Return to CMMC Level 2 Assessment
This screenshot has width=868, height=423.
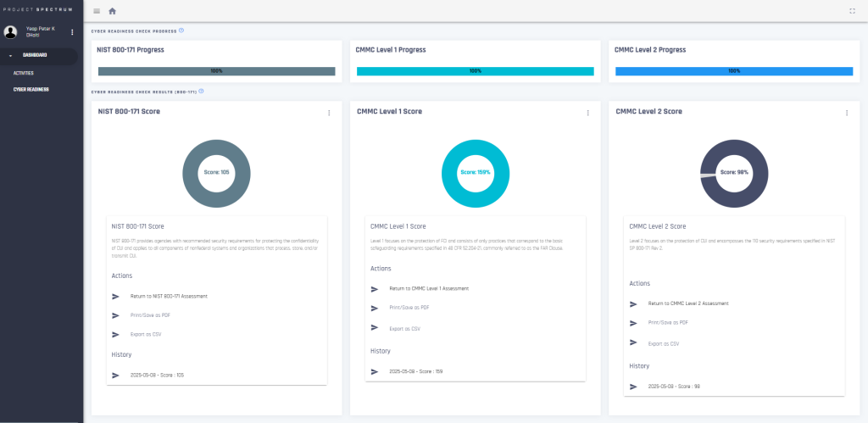click(687, 303)
